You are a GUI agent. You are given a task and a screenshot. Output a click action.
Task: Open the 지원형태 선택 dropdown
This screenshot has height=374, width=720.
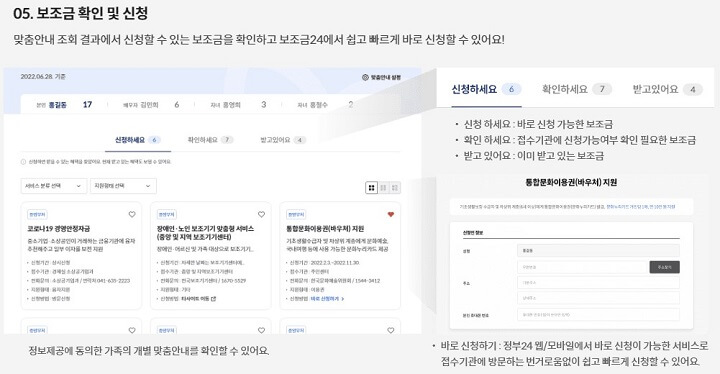(123, 186)
